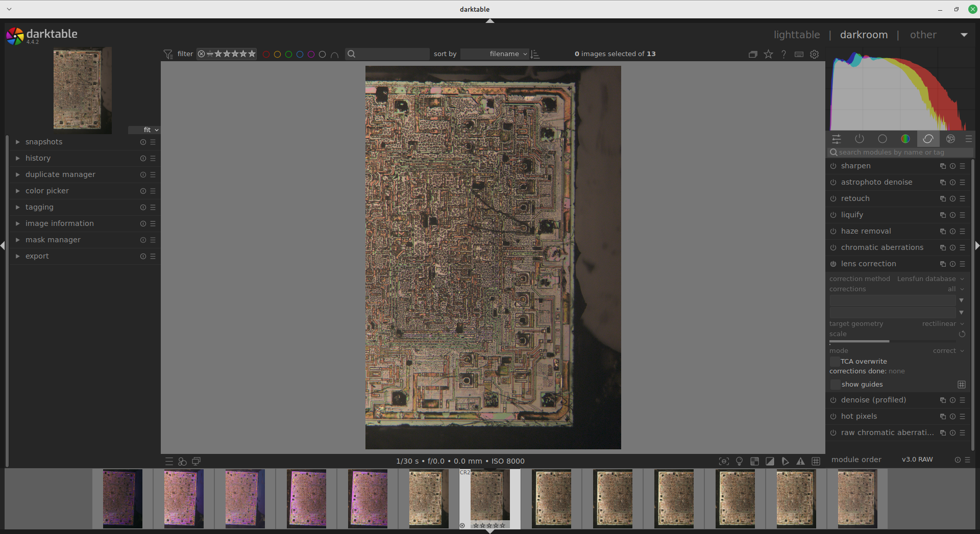This screenshot has height=534, width=980.
Task: Open quick access panel sliders icon
Action: tap(837, 139)
